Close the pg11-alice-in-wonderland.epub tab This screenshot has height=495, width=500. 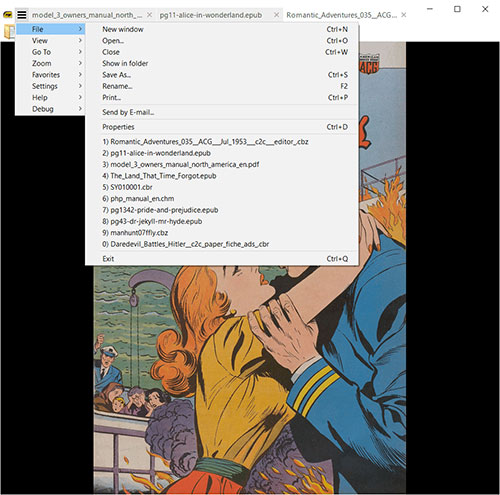(276, 15)
